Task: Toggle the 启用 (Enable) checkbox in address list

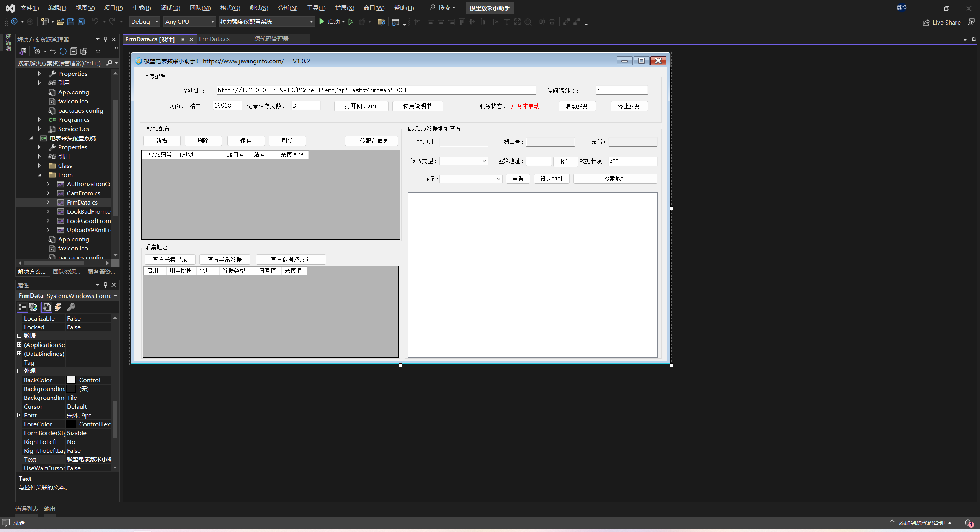Action: point(151,270)
